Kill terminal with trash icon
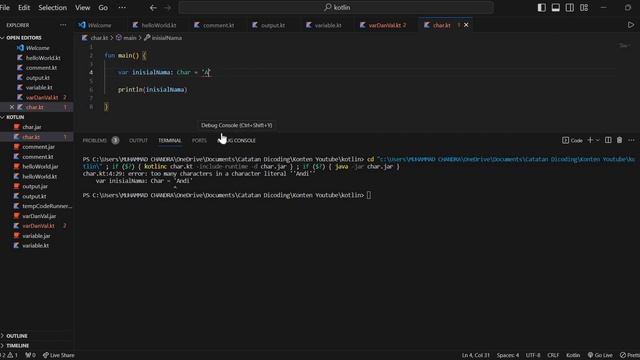The image size is (640, 360). click(620, 140)
